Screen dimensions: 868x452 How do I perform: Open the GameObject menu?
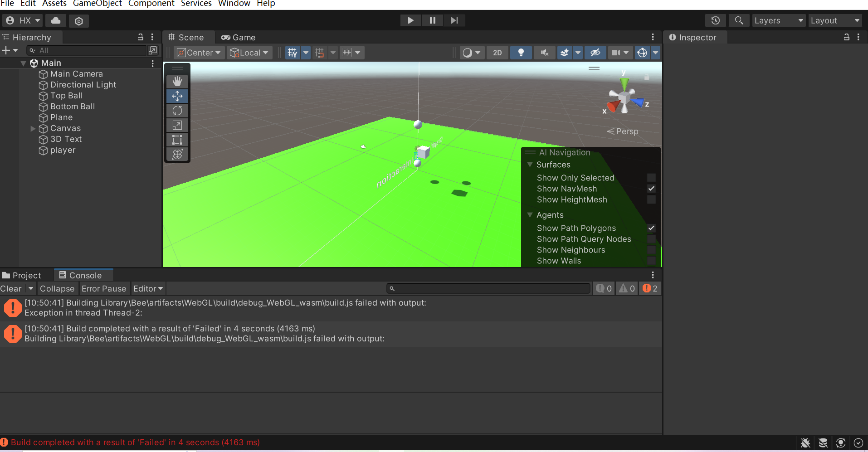click(97, 4)
